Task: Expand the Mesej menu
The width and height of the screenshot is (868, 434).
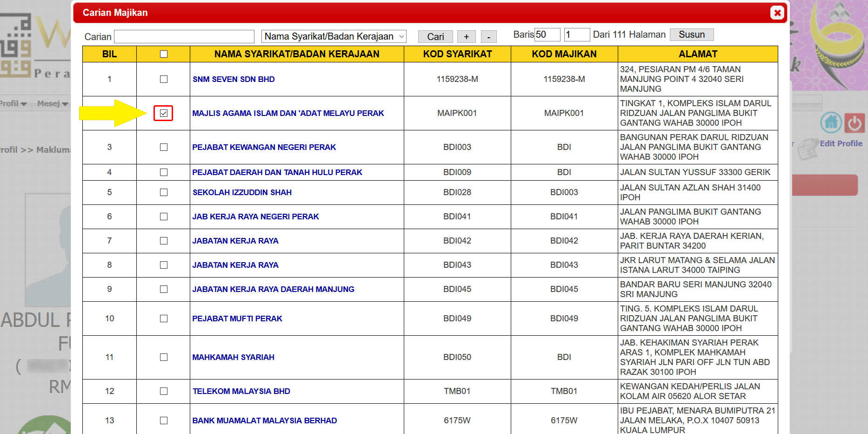Action: [x=53, y=103]
